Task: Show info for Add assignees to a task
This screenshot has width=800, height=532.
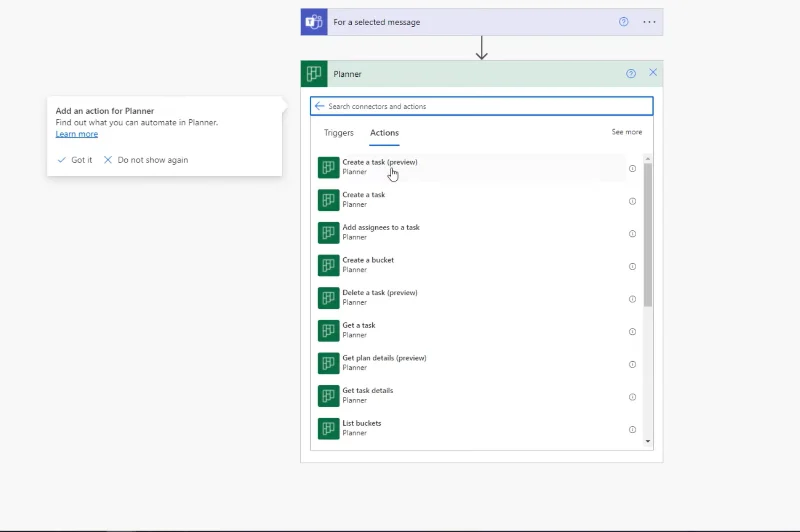Action: point(632,234)
